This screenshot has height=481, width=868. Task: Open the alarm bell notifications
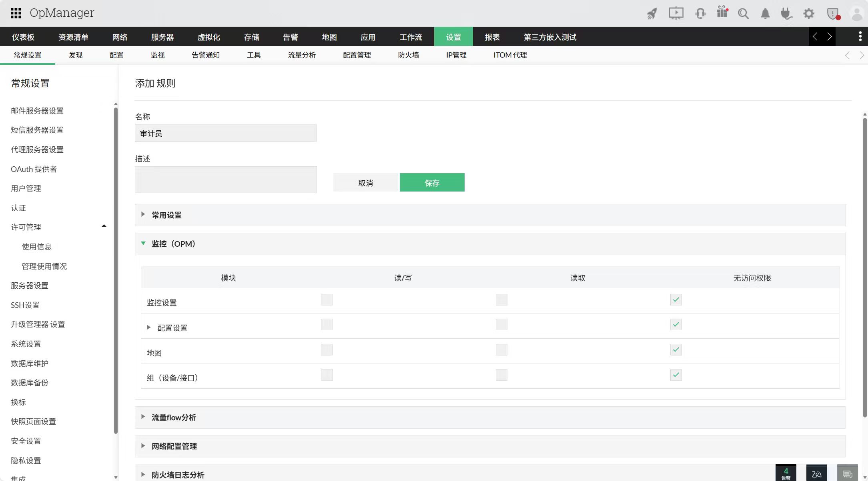click(x=765, y=14)
